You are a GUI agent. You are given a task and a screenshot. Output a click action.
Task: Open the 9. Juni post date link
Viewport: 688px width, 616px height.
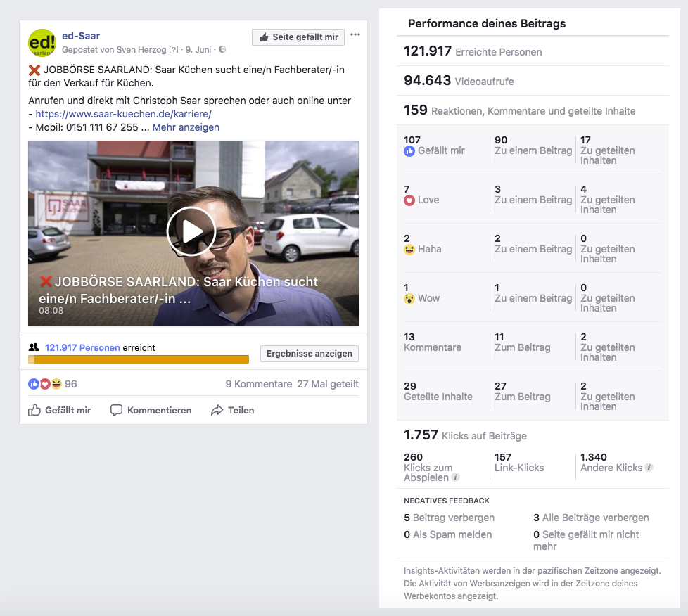198,50
